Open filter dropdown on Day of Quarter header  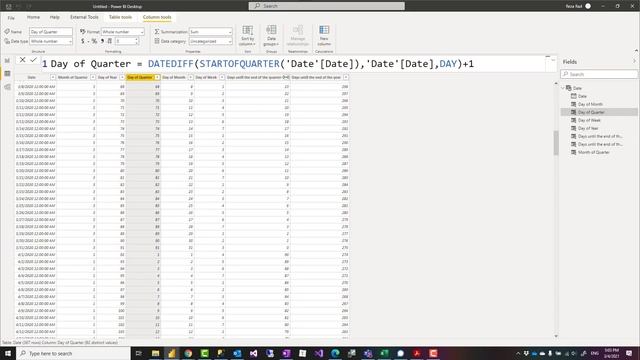point(157,77)
